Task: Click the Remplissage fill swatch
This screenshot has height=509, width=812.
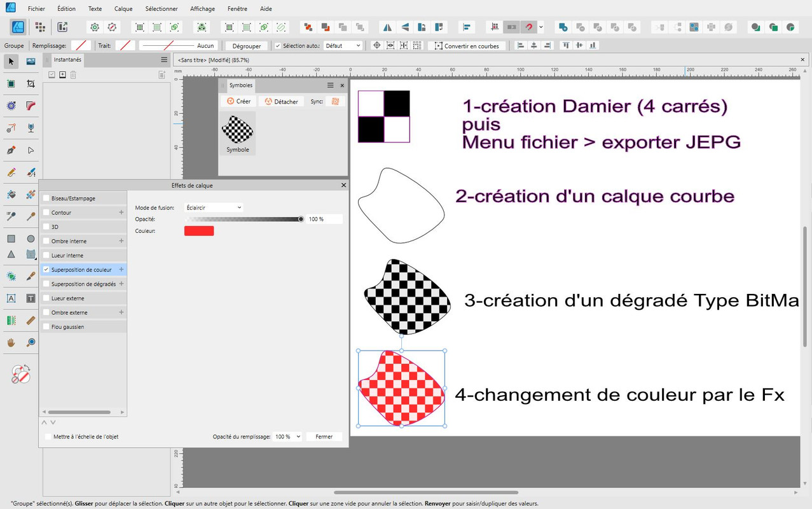Action: 81,46
